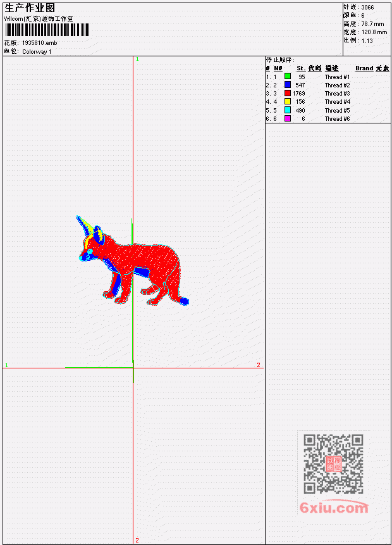Click the width value '120.8 mm'
Viewport: 392px width, 545px height.
[374, 32]
